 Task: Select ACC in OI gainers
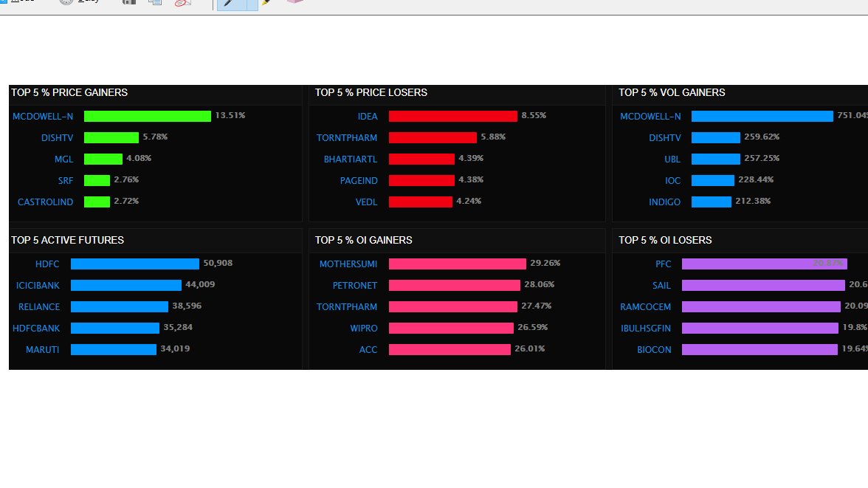368,350
